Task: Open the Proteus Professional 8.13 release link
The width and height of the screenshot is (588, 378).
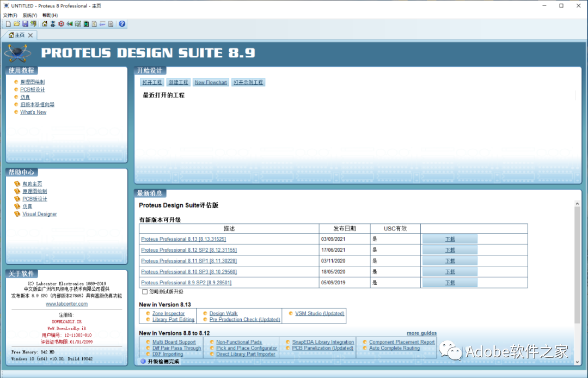Action: (x=183, y=239)
